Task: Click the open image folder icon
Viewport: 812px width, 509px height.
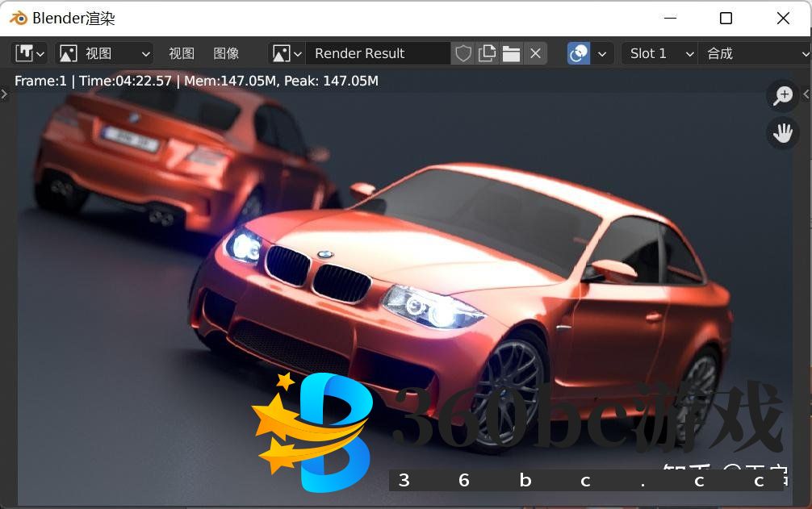Action: (x=511, y=53)
